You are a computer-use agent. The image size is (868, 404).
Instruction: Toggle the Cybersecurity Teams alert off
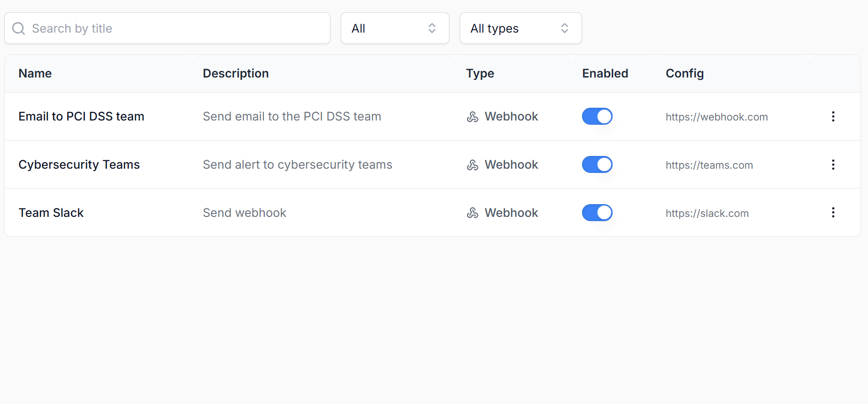(597, 164)
